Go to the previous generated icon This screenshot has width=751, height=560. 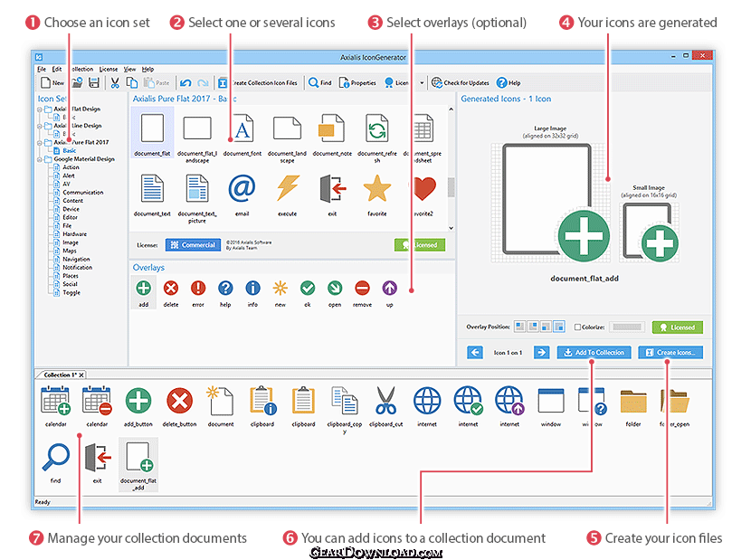475,353
